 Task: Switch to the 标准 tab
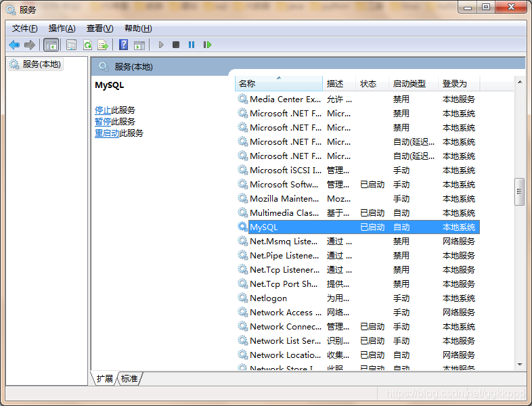click(x=129, y=378)
